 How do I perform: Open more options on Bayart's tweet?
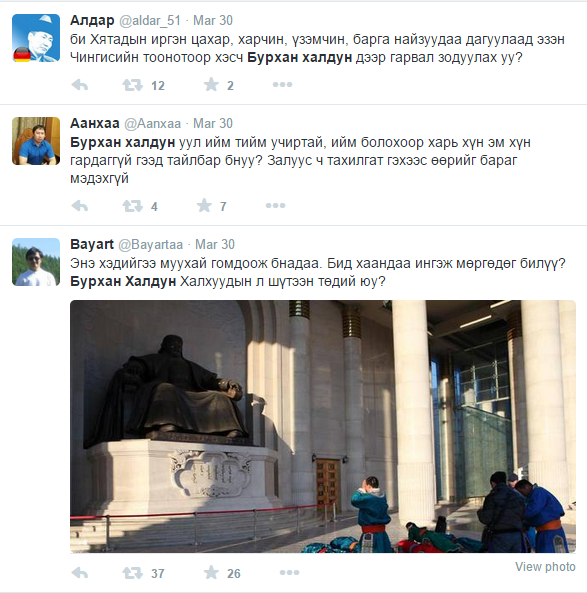(x=289, y=573)
